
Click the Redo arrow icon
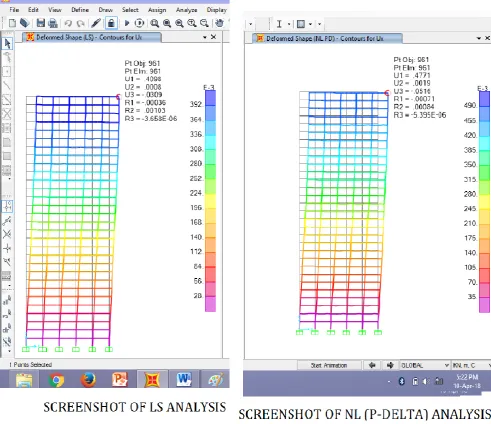point(80,23)
